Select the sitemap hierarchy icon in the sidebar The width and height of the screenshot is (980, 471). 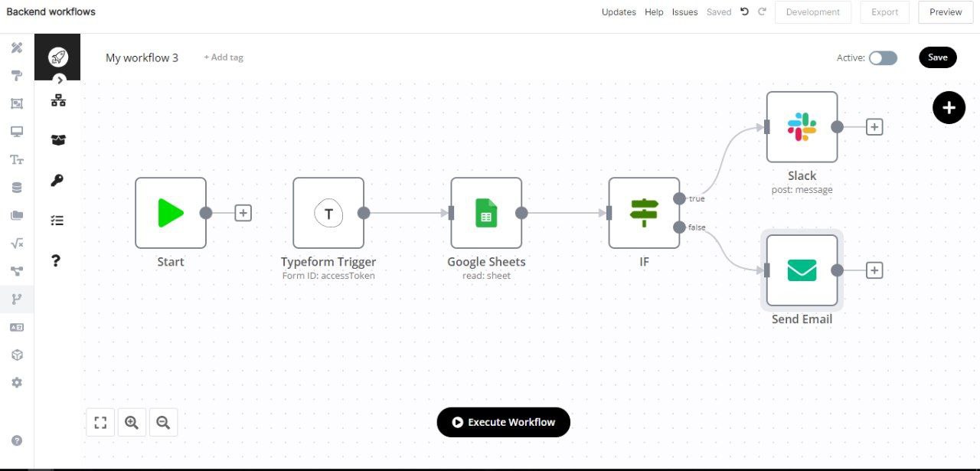[x=59, y=100]
